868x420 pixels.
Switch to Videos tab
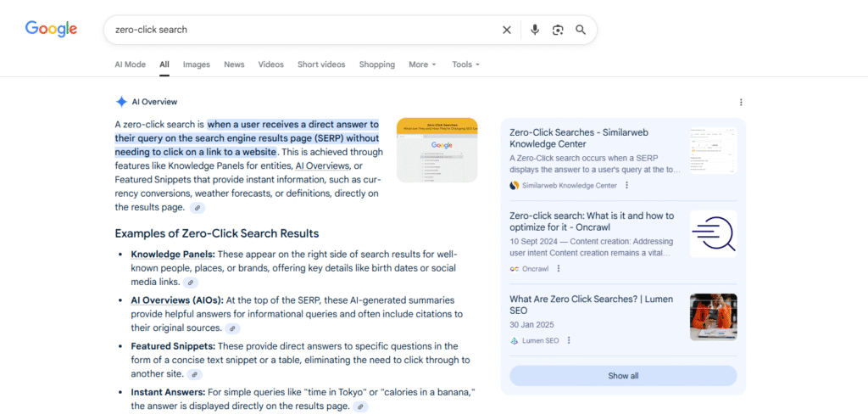click(x=270, y=64)
